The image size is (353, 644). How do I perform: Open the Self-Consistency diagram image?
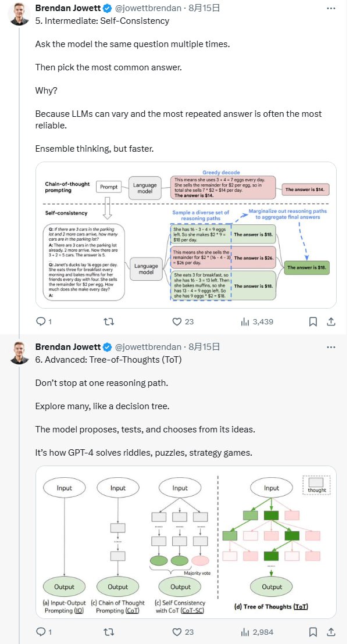(x=186, y=234)
